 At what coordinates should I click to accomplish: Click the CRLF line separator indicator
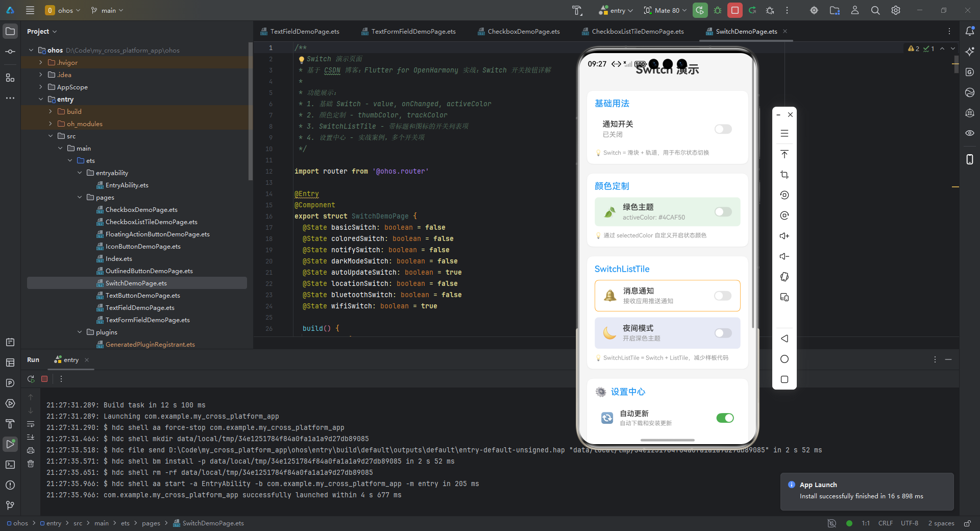(x=886, y=523)
